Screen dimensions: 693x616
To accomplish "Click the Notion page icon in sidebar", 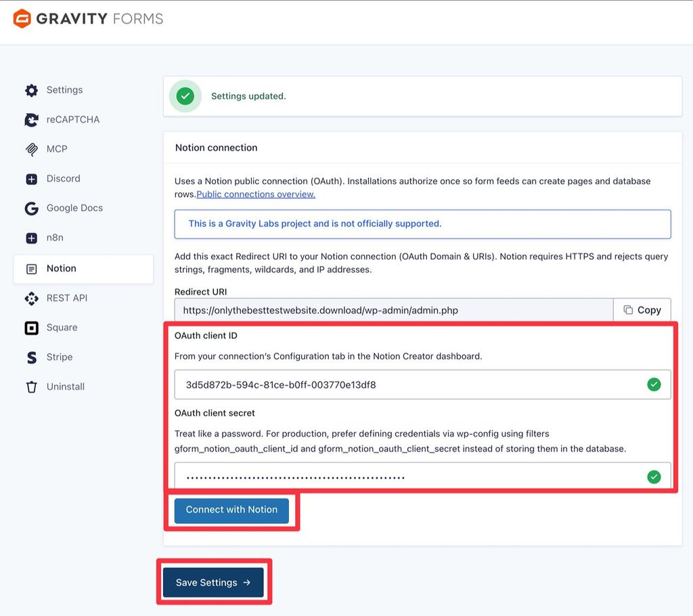I will point(31,269).
